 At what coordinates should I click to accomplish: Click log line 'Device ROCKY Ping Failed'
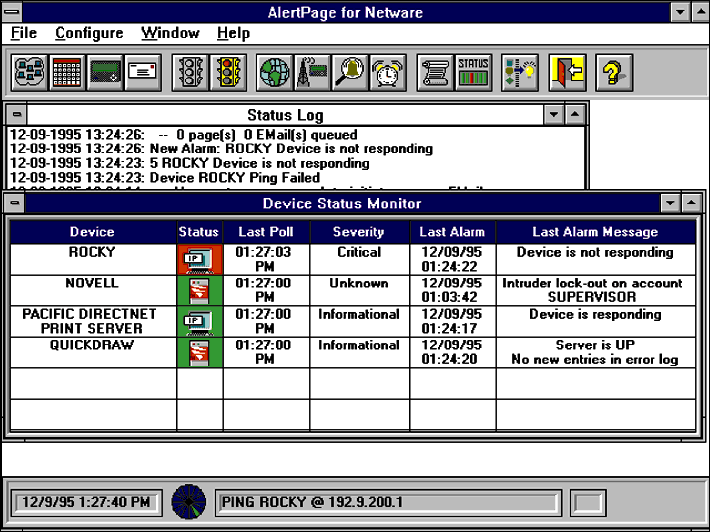click(x=165, y=177)
